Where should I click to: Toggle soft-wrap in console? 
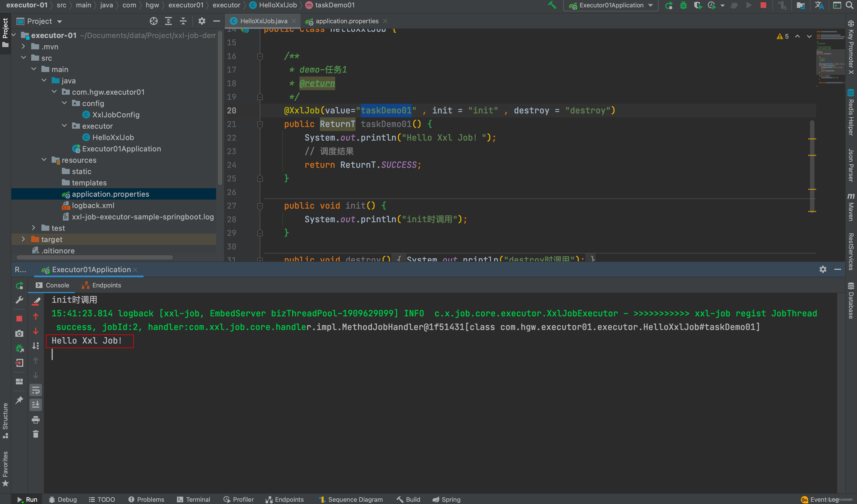point(36,390)
